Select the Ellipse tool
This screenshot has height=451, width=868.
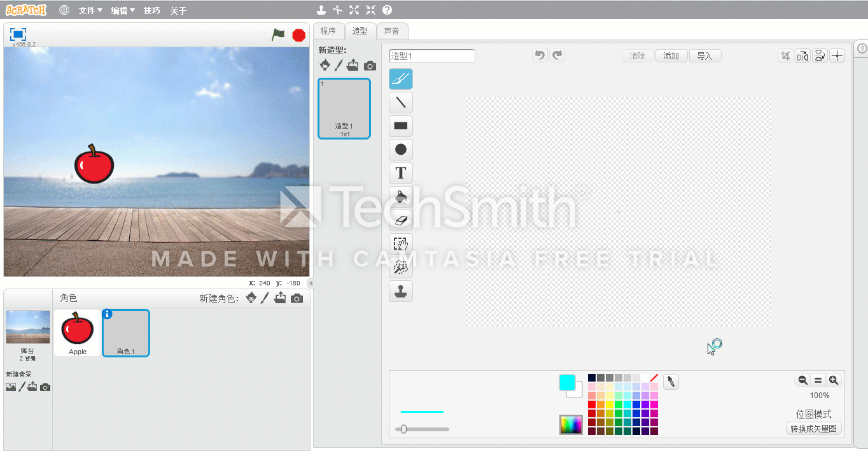coord(401,150)
